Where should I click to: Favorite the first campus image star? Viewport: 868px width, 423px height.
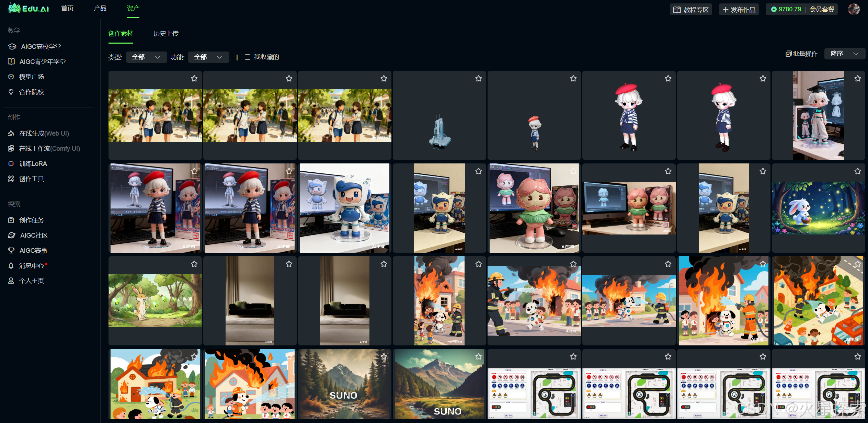pyautogui.click(x=194, y=79)
